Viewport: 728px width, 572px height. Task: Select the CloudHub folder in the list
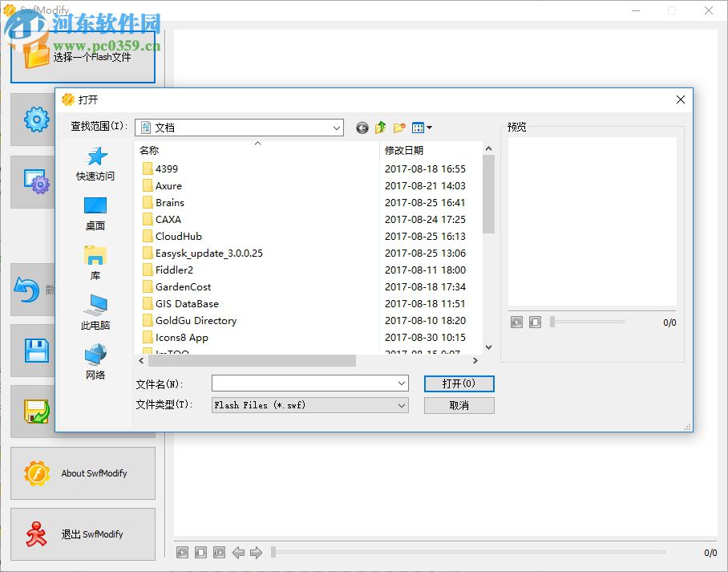[x=176, y=236]
